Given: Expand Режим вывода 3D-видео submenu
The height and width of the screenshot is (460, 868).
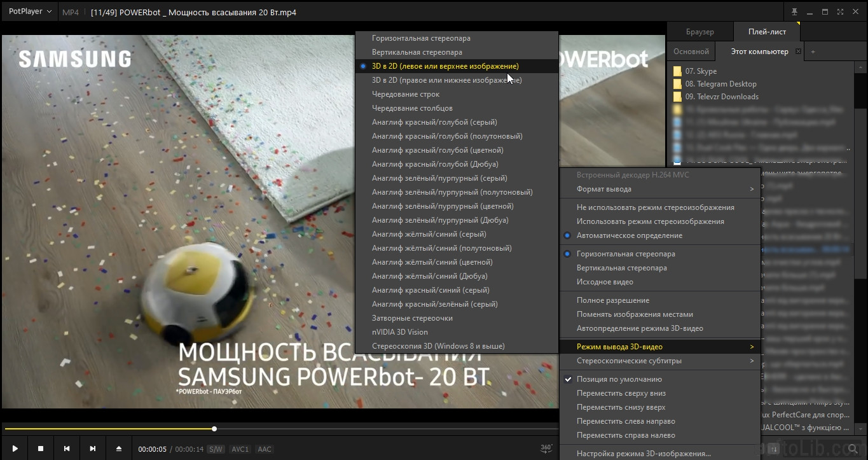Looking at the screenshot, I should click(660, 347).
